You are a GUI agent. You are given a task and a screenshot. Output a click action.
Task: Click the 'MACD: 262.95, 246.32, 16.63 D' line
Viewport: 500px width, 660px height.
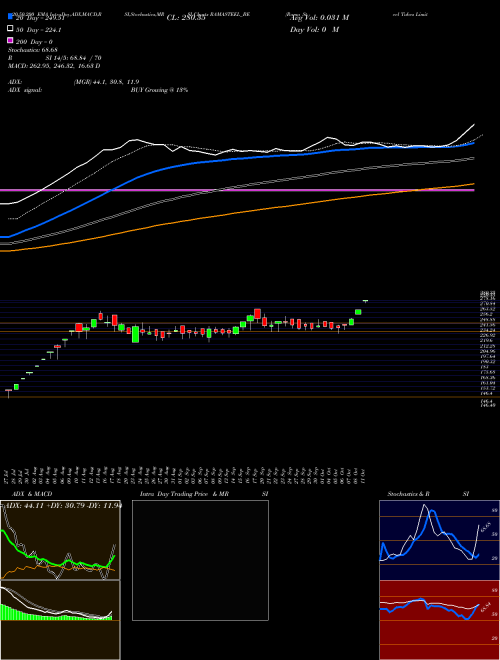pos(54,66)
